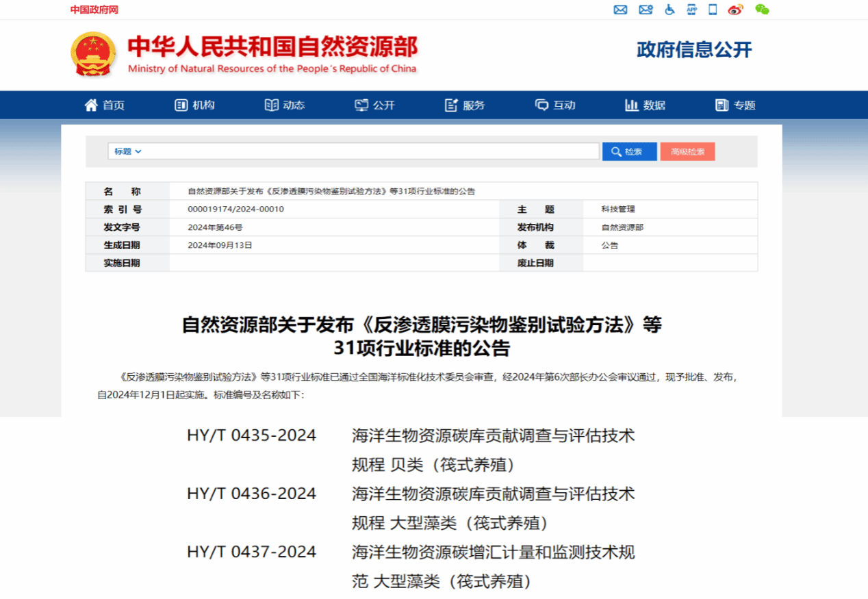Go to 首页 home menu item

coord(105,105)
